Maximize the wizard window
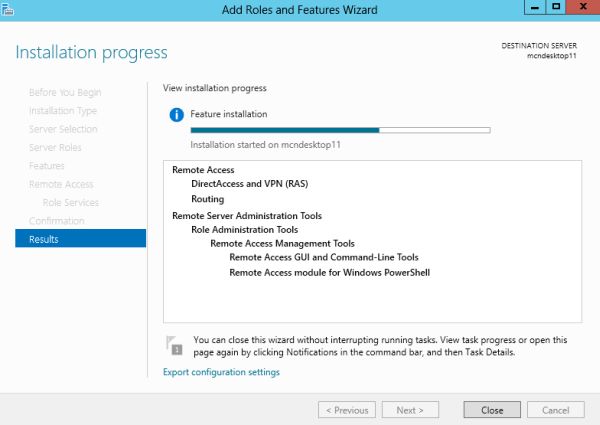This screenshot has width=600, height=425. click(556, 7)
